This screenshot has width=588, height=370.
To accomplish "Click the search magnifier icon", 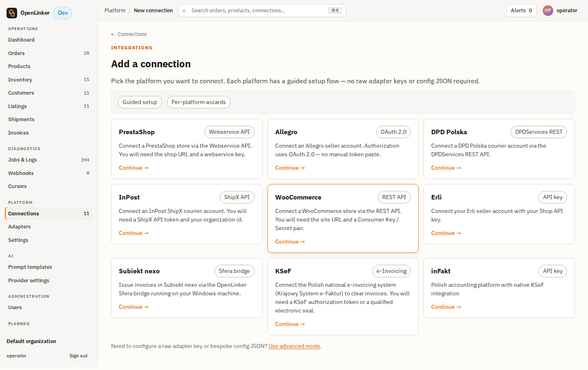I will point(184,11).
